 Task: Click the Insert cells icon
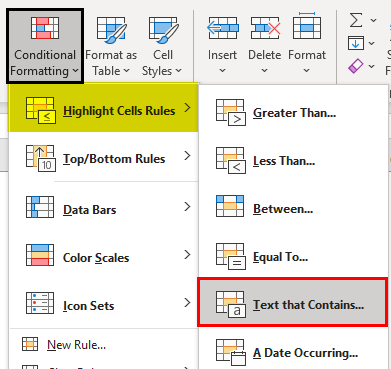(223, 28)
